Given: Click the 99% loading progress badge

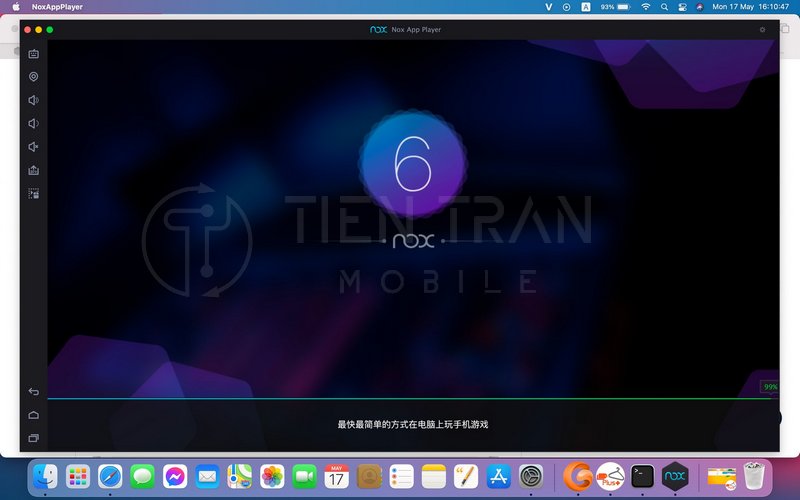Looking at the screenshot, I should [770, 387].
